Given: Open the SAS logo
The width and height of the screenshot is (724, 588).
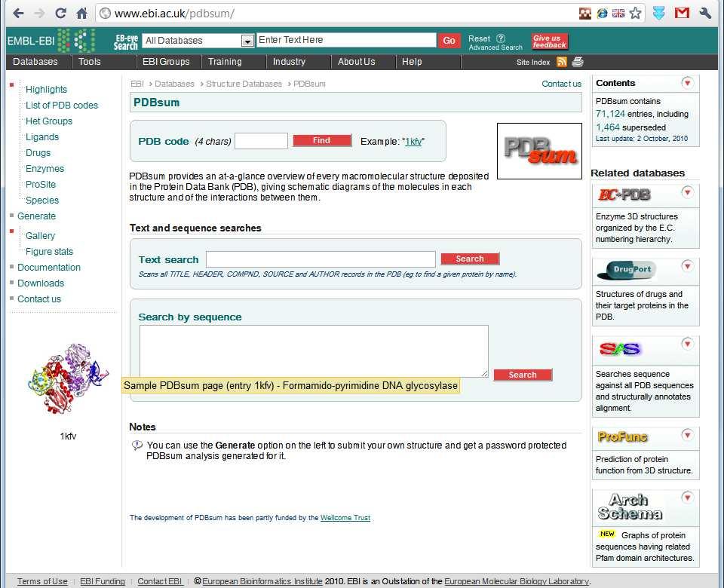Looking at the screenshot, I should point(619,349).
